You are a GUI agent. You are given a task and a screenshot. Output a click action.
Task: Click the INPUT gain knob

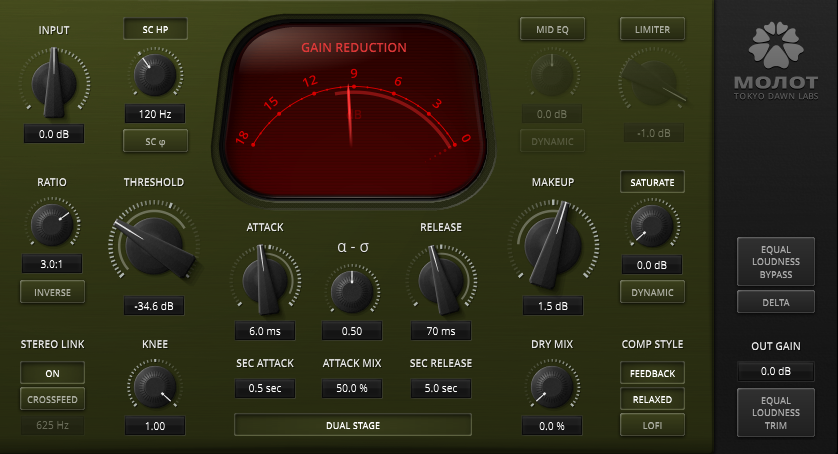[54, 83]
